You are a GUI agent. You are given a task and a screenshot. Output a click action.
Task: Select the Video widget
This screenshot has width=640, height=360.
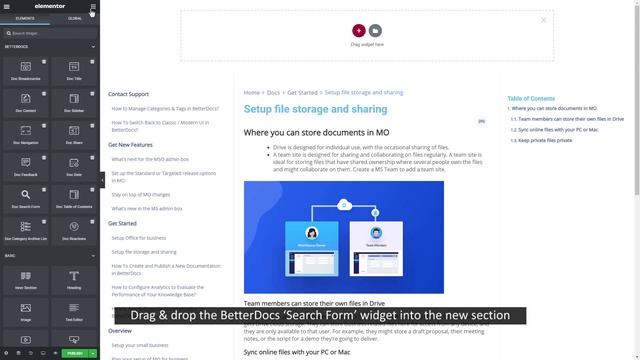point(26,340)
